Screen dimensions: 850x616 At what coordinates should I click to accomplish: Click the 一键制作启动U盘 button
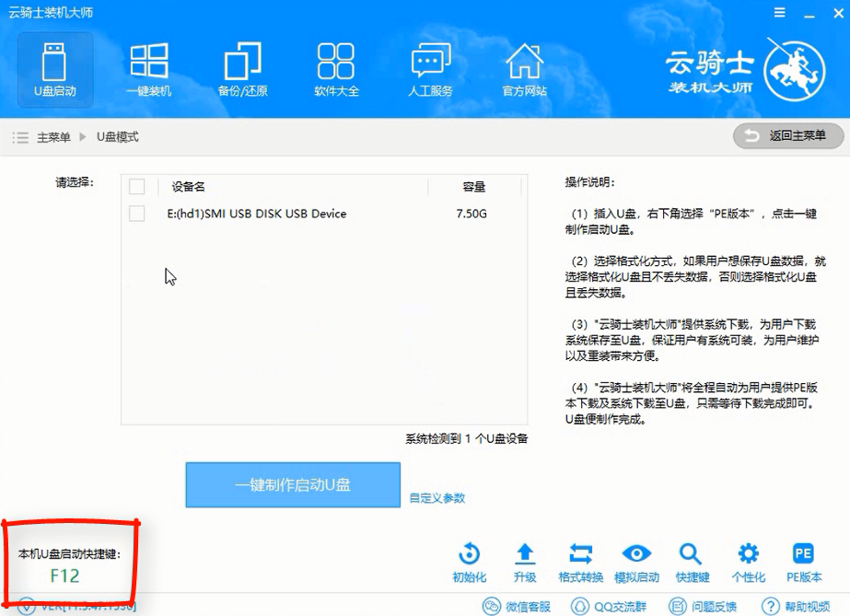pos(292,485)
